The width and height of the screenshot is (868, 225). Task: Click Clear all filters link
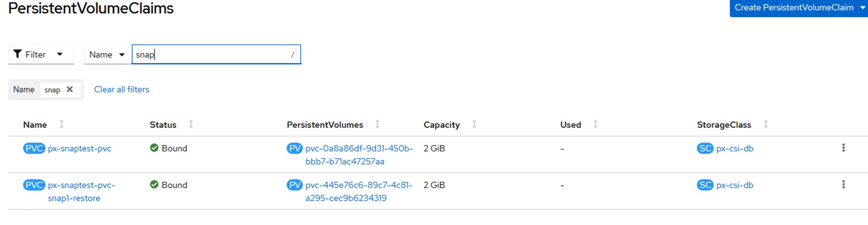(121, 90)
